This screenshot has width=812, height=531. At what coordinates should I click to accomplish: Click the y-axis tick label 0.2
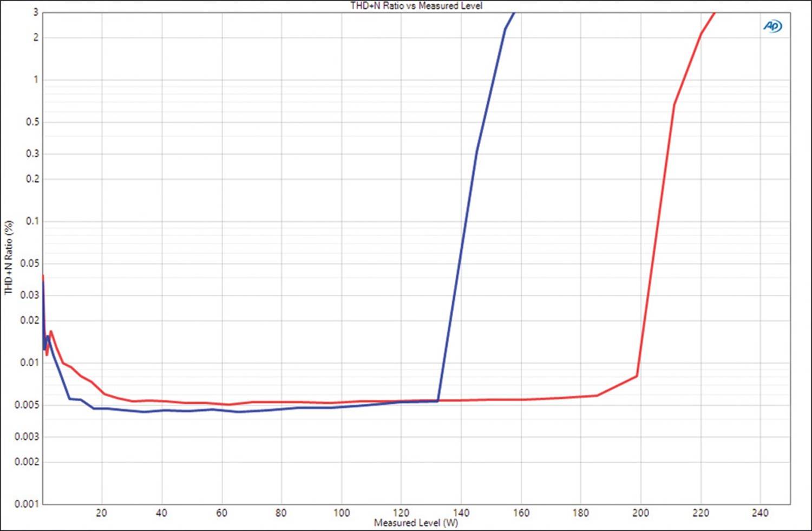pos(32,179)
